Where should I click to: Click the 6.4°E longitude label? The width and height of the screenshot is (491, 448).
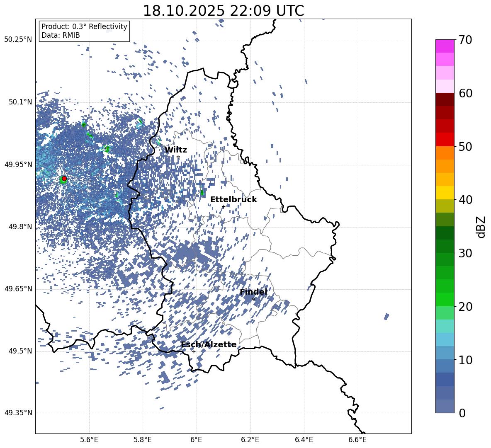click(x=304, y=440)
